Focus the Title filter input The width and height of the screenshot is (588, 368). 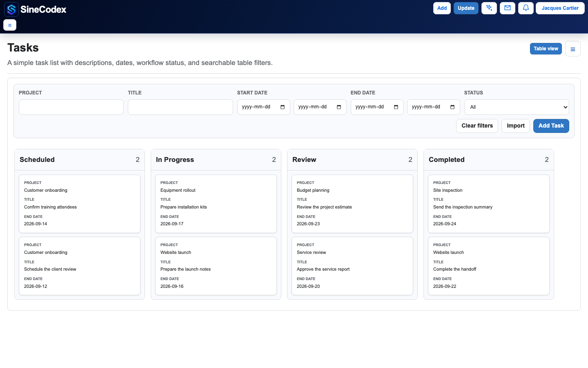coord(180,107)
